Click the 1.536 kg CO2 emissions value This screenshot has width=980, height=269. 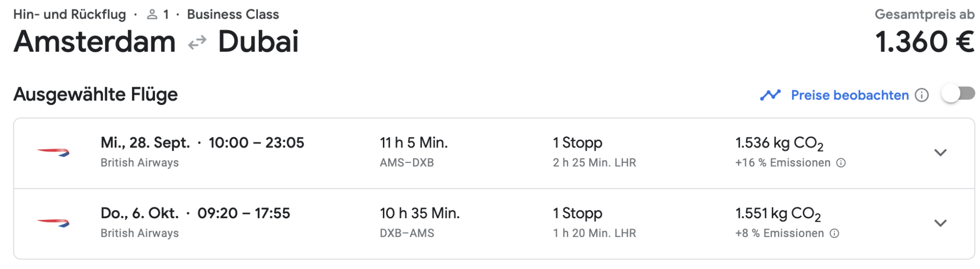(779, 143)
